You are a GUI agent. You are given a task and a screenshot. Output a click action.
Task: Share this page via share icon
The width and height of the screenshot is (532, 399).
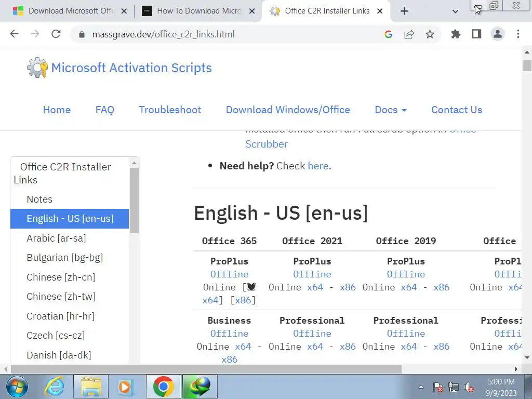409,34
